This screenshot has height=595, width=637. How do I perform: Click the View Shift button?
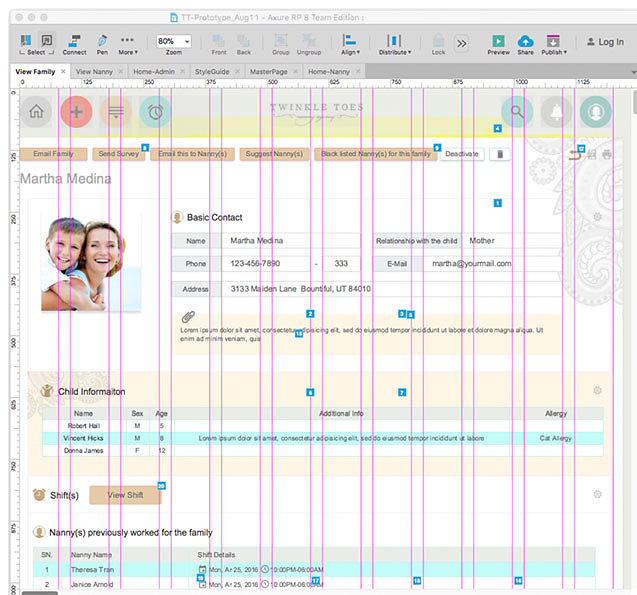click(125, 495)
